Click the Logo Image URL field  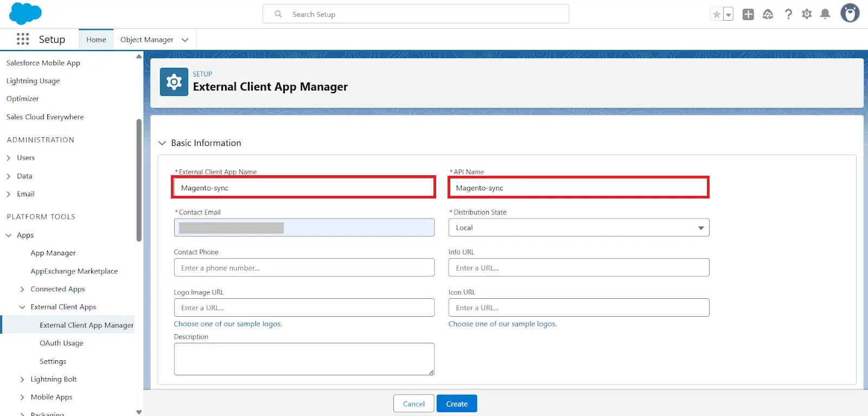pyautogui.click(x=304, y=308)
